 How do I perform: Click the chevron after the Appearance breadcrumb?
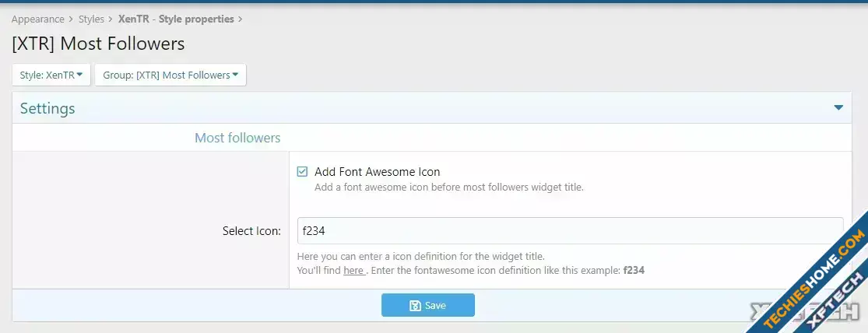pos(71,19)
